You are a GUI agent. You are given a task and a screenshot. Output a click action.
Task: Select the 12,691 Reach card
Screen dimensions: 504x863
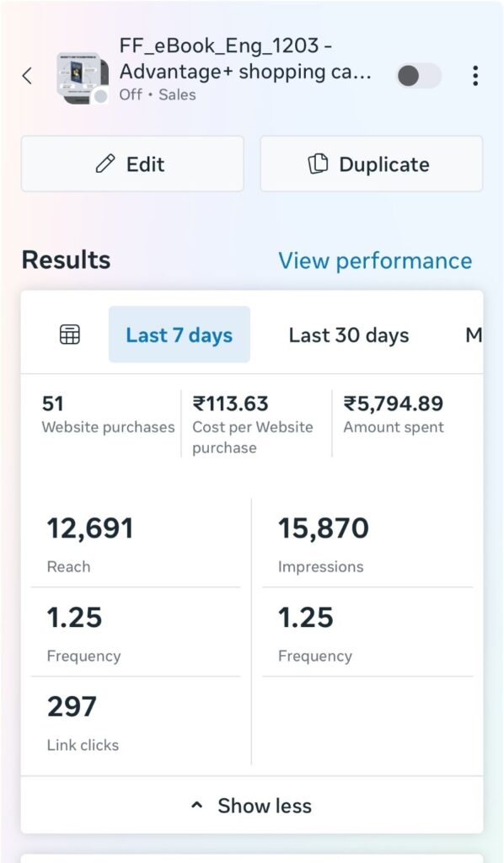[x=136, y=544]
